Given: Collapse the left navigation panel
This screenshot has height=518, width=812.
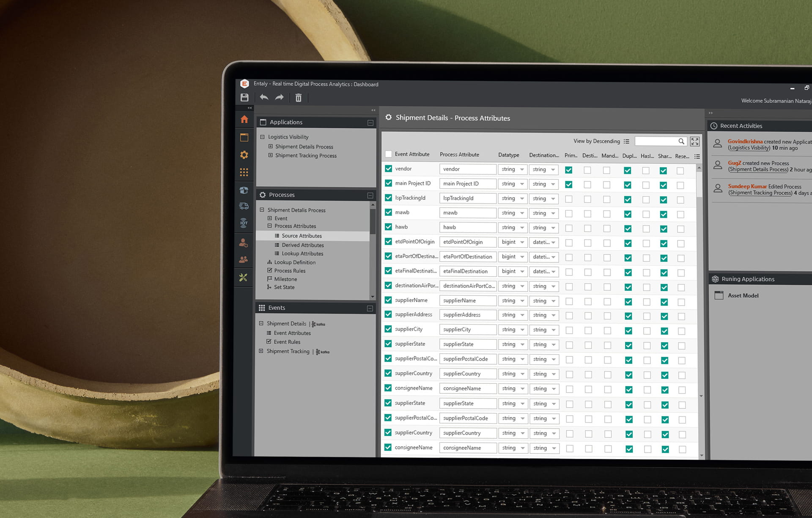Looking at the screenshot, I should point(373,110).
